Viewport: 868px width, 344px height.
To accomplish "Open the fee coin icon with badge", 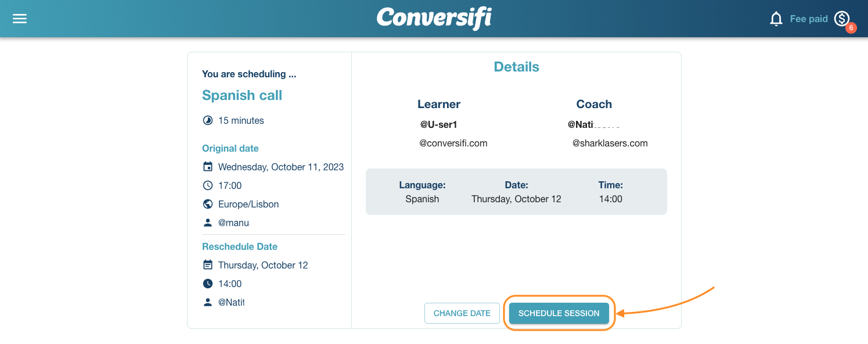I will (841, 18).
